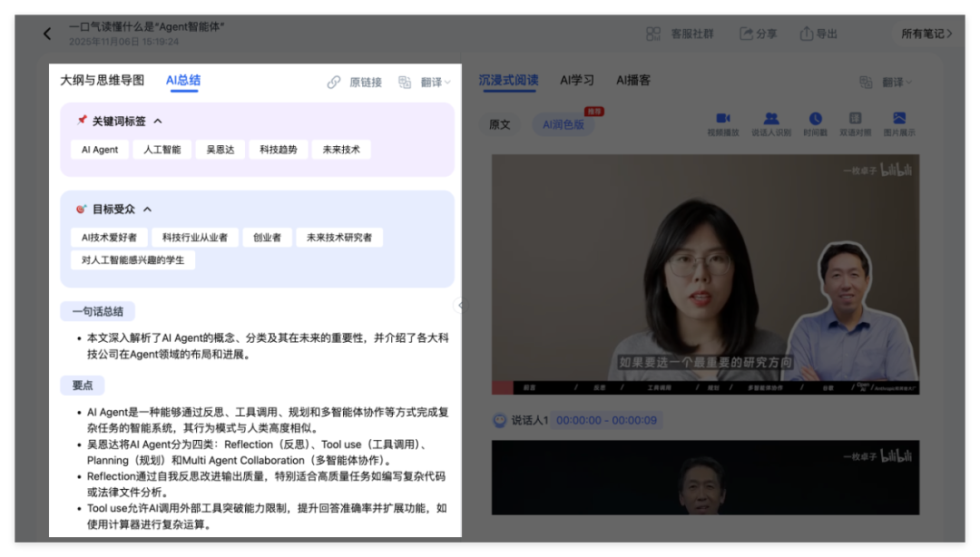Select the AI润色版 version toggle

point(563,124)
